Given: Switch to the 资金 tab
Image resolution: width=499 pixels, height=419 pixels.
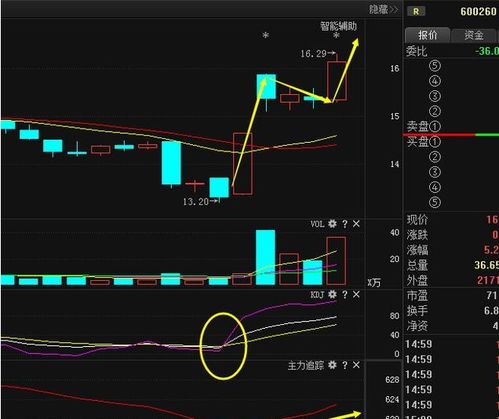Looking at the screenshot, I should (474, 35).
